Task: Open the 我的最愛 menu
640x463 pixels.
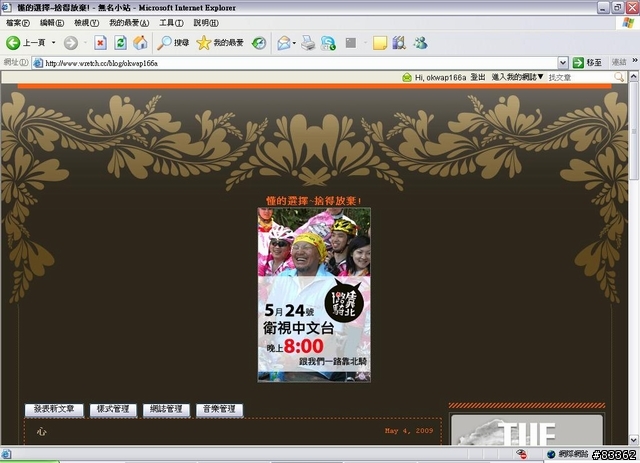Action: 129,23
